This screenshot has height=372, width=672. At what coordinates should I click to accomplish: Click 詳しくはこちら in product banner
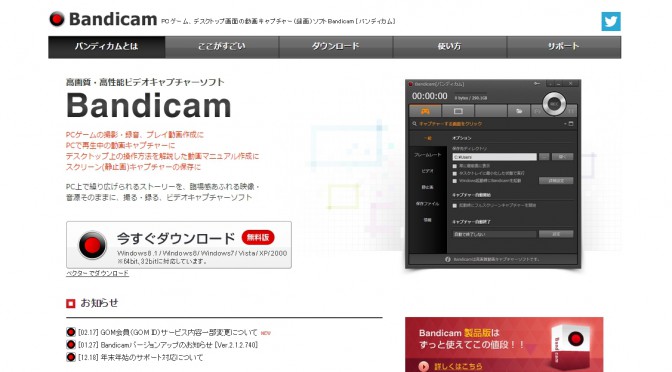458,366
